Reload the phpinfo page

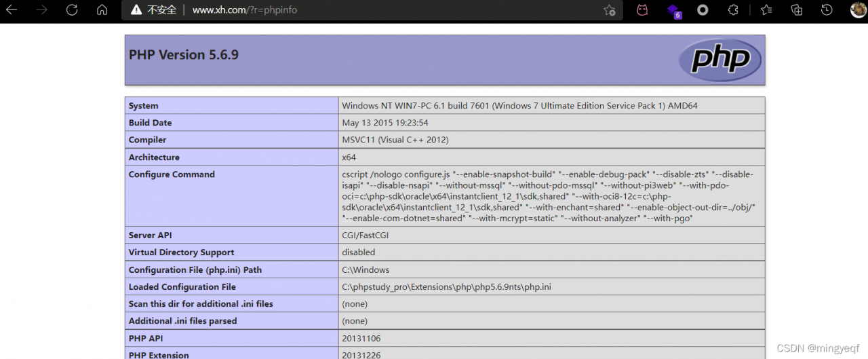click(x=72, y=10)
